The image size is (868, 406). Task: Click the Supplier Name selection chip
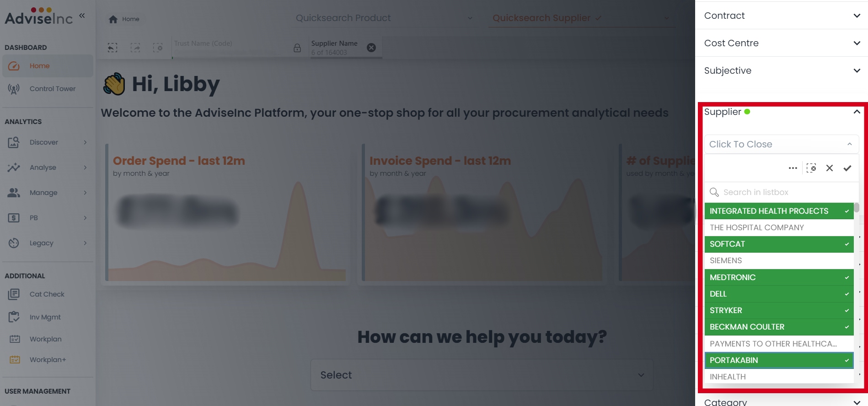click(x=346, y=48)
